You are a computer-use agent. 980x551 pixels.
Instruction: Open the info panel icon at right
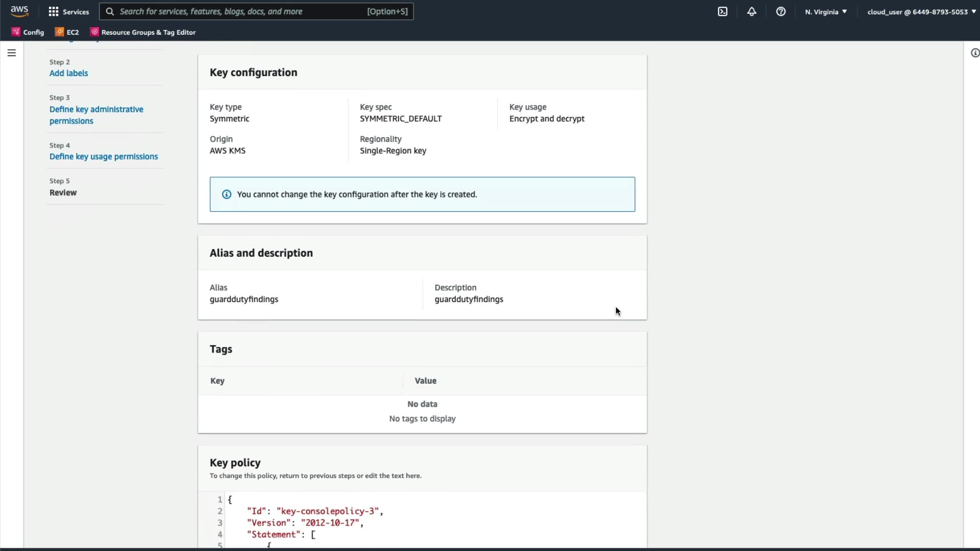(974, 53)
